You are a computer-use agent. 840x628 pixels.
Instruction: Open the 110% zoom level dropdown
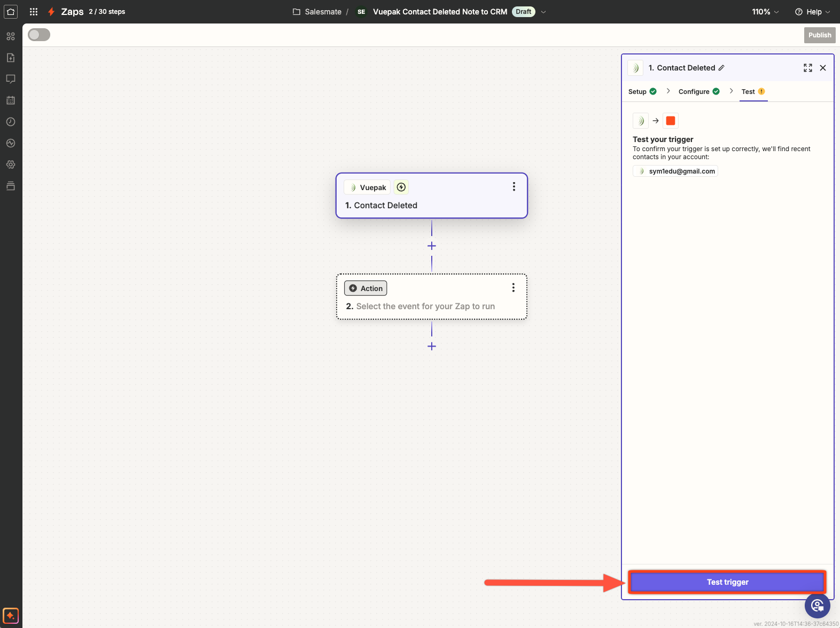click(765, 12)
